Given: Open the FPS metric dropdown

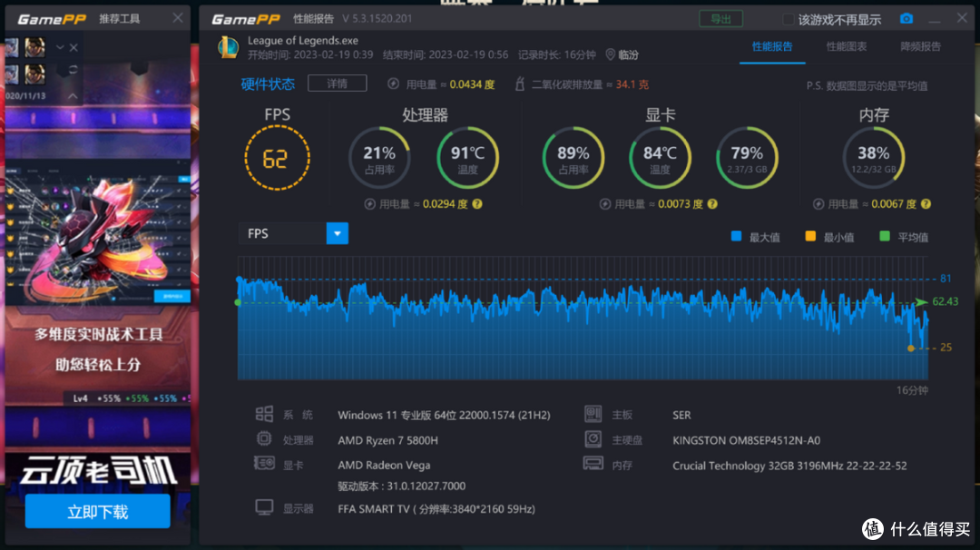Looking at the screenshot, I should (337, 234).
